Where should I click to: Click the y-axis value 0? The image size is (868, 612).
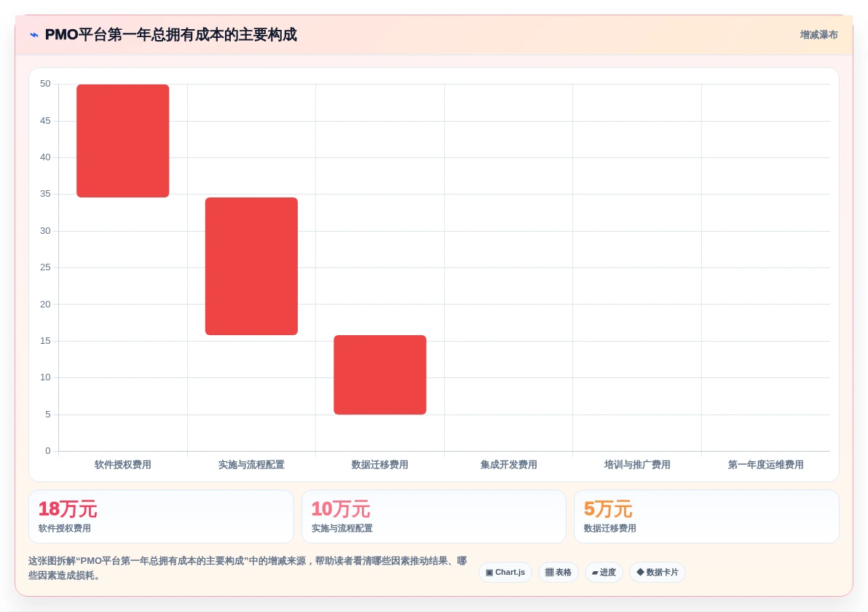(x=48, y=451)
